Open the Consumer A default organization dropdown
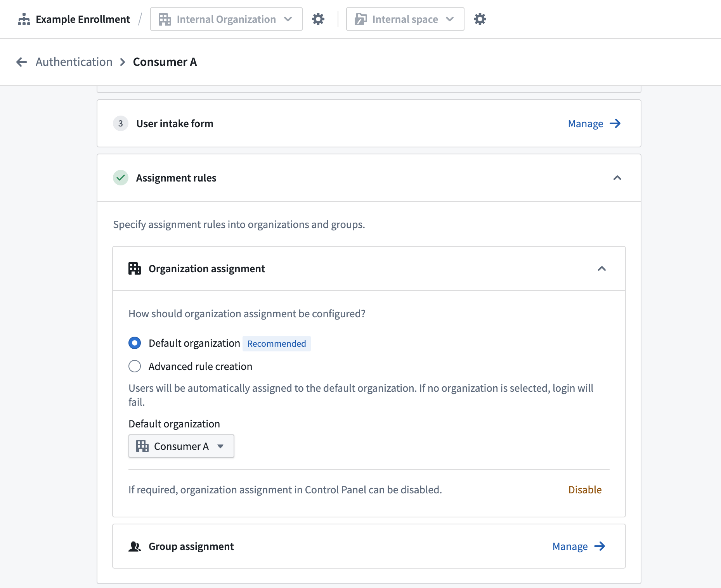721x588 pixels. (181, 446)
